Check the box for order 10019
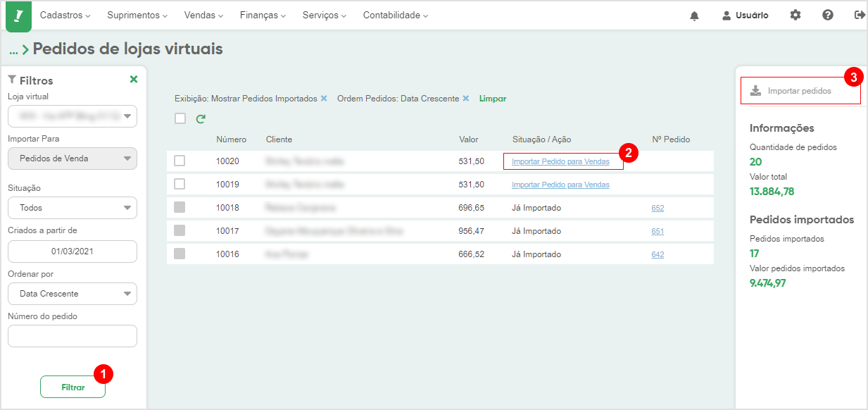The image size is (868, 410). (x=180, y=185)
